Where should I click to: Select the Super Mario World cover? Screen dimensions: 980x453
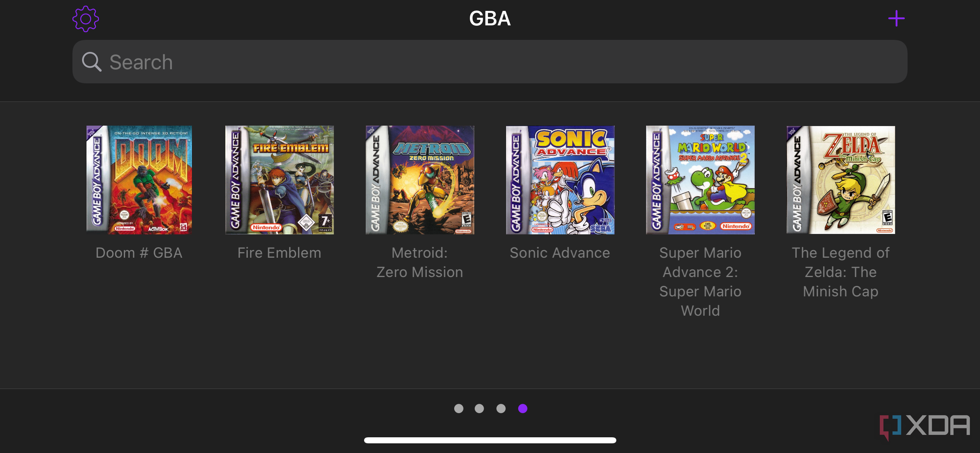[x=700, y=180]
